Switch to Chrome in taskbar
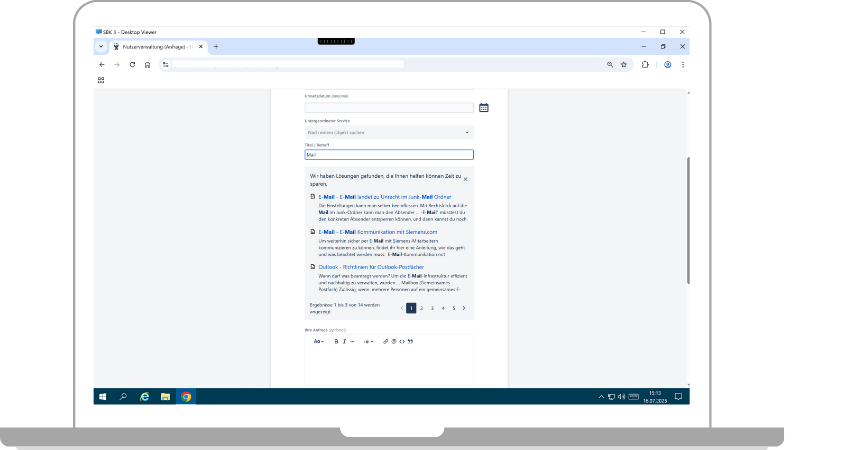 coord(186,397)
